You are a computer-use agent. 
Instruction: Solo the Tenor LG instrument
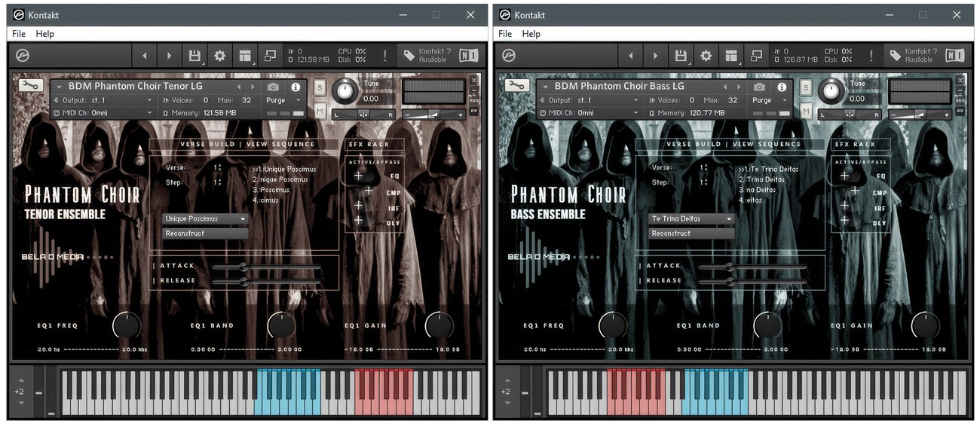pos(320,87)
